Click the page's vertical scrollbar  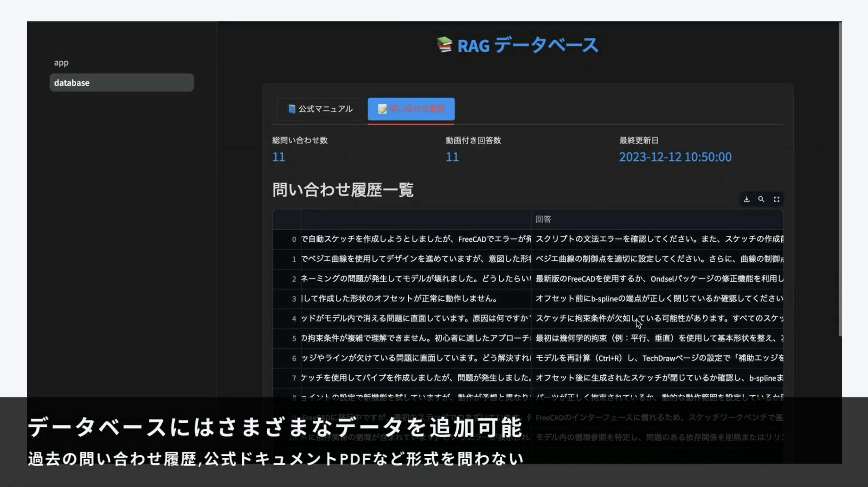pos(840,179)
